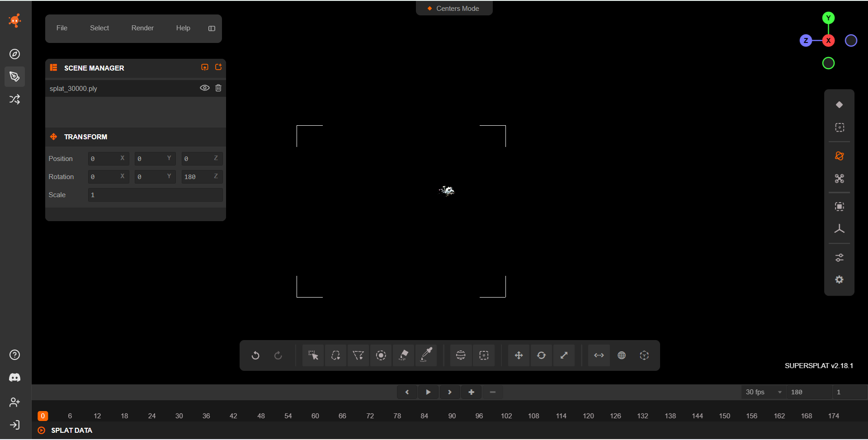
Task: Open the view options sliders panel
Action: tap(839, 258)
